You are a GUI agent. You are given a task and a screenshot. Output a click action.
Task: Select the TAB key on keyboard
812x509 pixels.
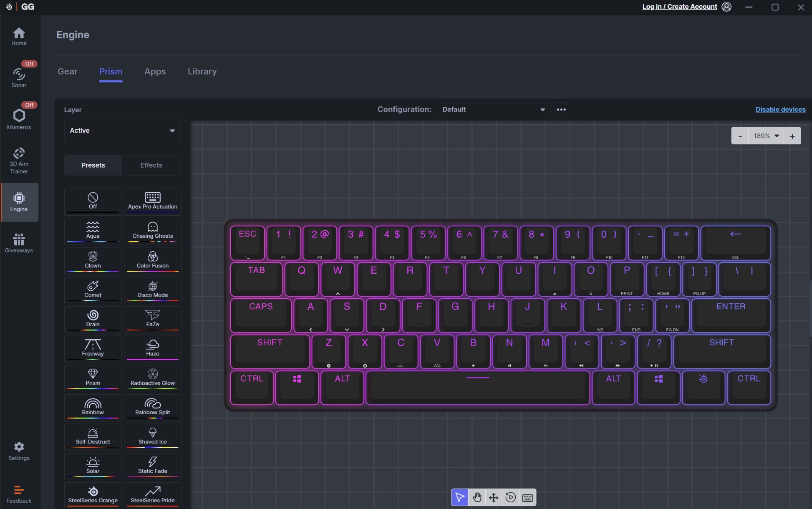click(257, 279)
